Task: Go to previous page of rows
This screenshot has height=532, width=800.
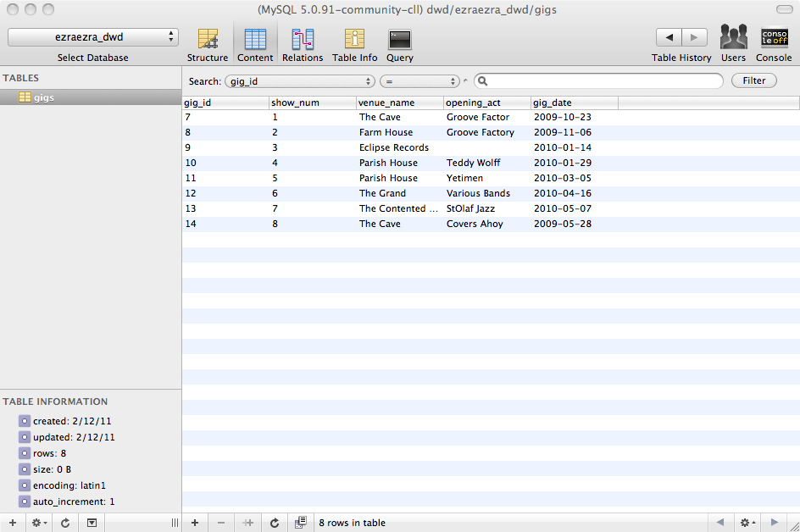Action: tap(720, 523)
